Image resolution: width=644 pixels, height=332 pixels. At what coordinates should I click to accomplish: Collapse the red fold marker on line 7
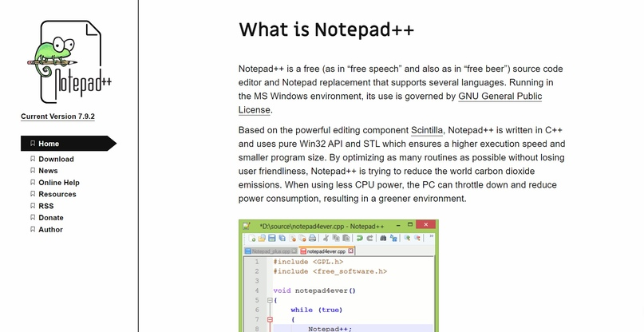coord(270,319)
